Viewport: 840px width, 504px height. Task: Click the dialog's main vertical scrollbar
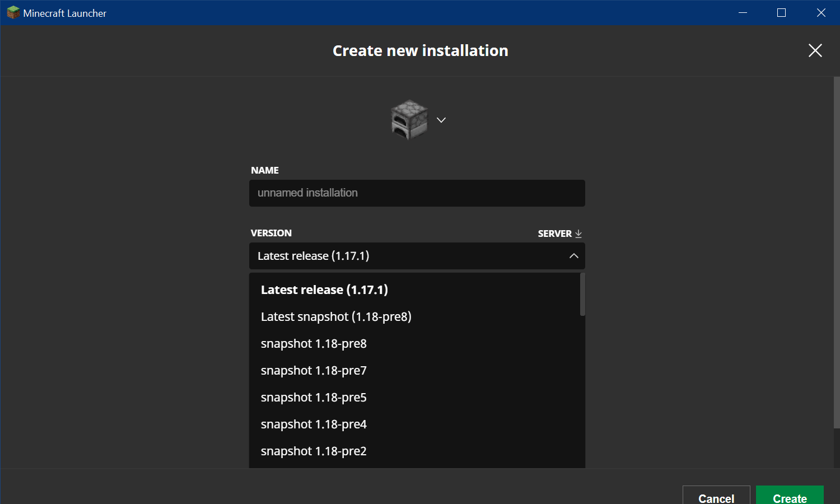[x=837, y=252]
